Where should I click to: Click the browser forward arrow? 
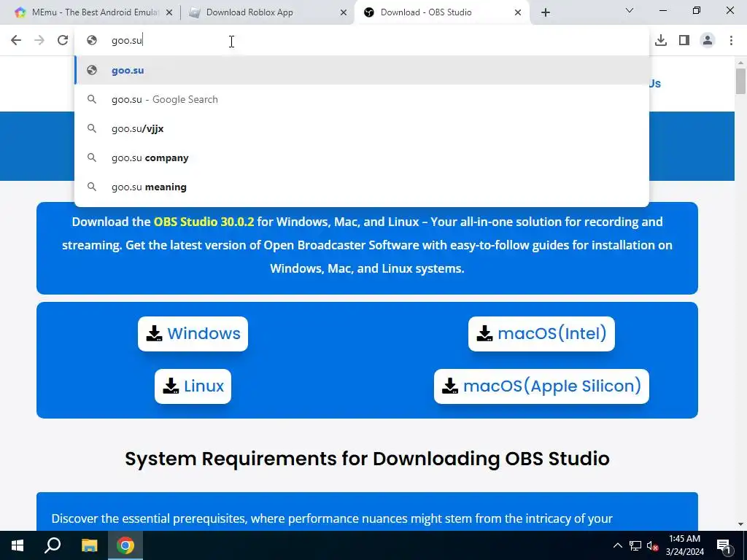39,41
